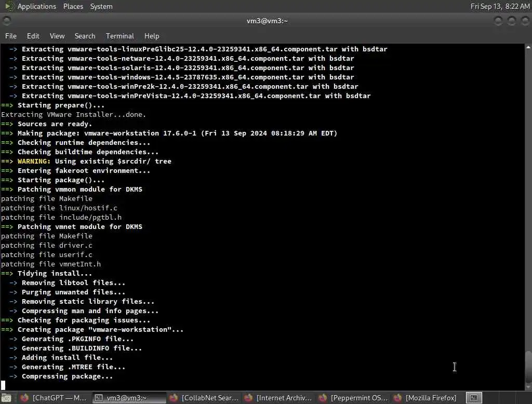Image resolution: width=532 pixels, height=404 pixels.
Task: Click the terminal scrollbar thumb
Action: 528,367
